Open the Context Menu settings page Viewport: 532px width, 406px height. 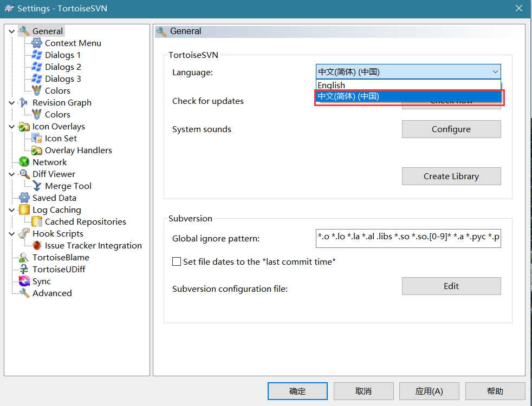73,43
